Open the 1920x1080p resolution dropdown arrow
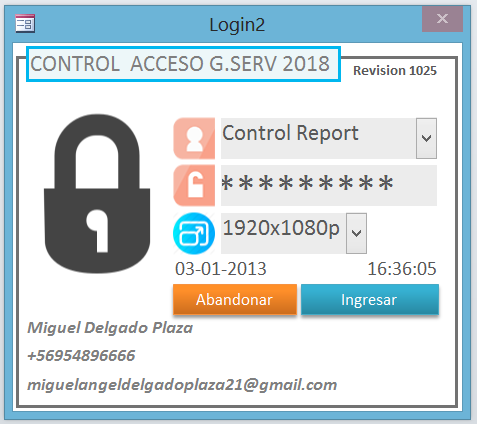The image size is (477, 424). [x=356, y=233]
